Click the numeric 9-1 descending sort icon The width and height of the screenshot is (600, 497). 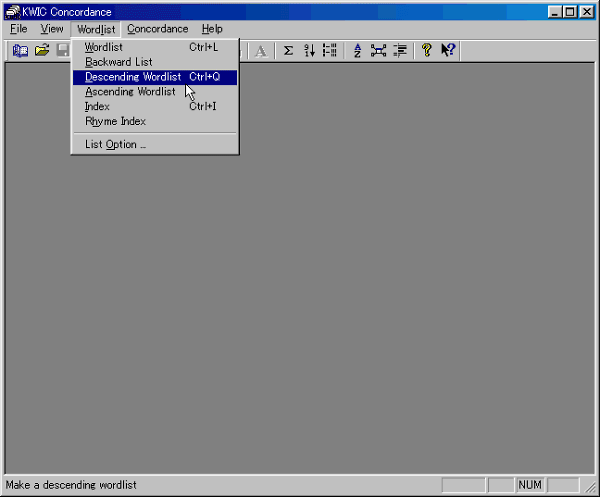[x=310, y=51]
